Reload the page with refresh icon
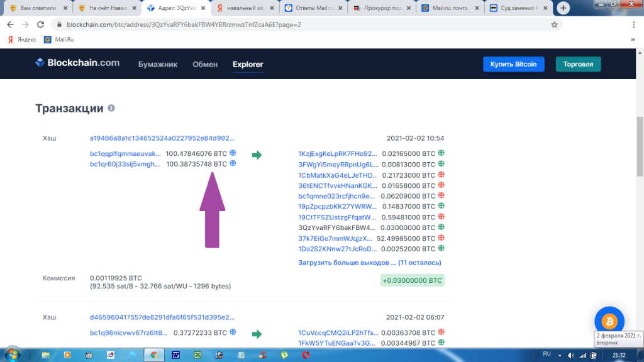 tap(40, 25)
